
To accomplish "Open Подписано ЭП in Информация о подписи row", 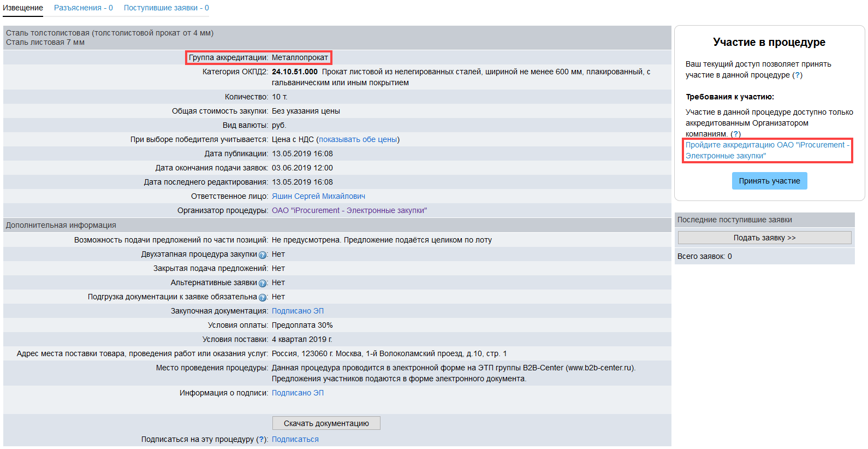I will click(x=298, y=393).
